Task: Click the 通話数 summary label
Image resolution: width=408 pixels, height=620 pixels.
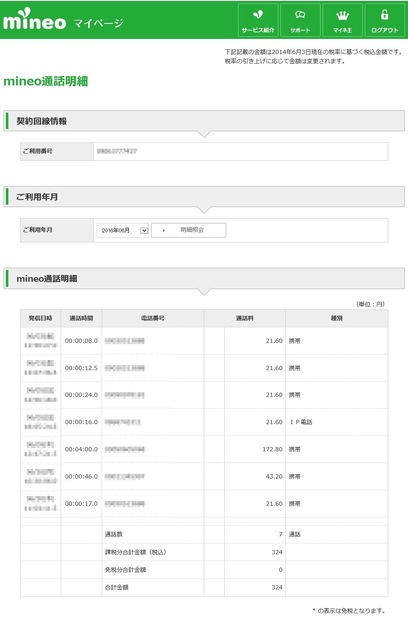Action: point(113,534)
